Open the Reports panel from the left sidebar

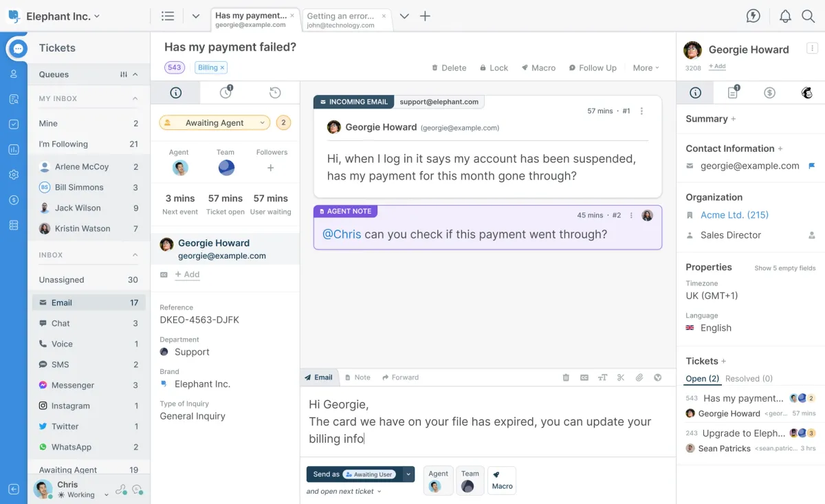(13, 149)
